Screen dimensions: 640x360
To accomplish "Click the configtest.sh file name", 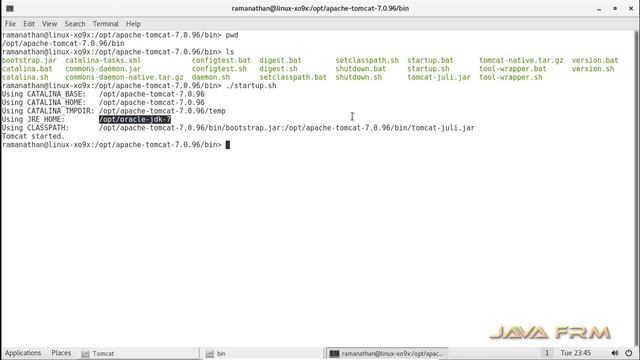I will click(x=219, y=69).
